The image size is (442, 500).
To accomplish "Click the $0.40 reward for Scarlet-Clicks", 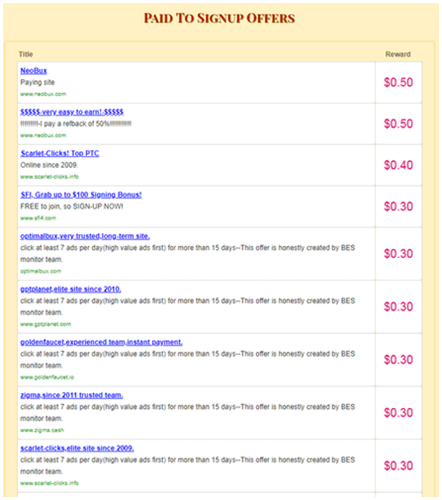I will pos(398,165).
